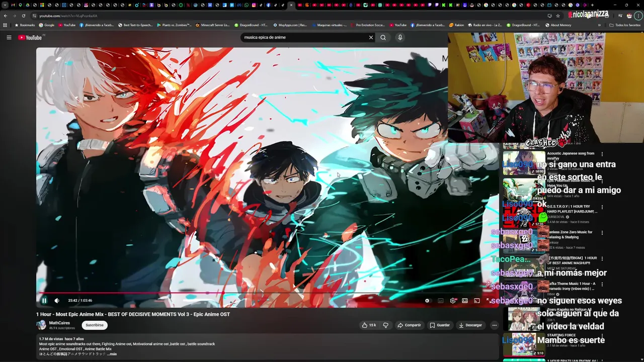644x362 pixels.
Task: Clear the search box with X
Action: [x=371, y=37]
